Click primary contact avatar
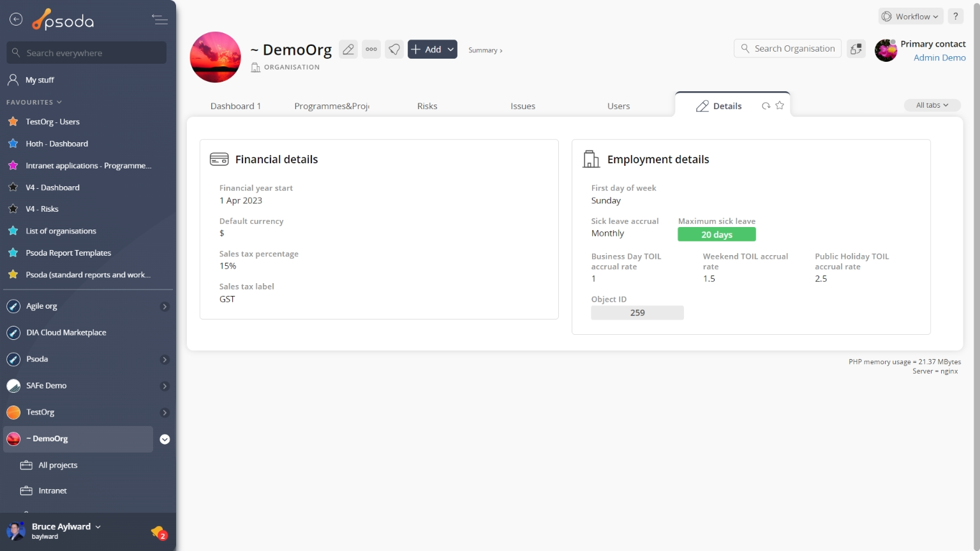The height and width of the screenshot is (551, 980). [886, 50]
